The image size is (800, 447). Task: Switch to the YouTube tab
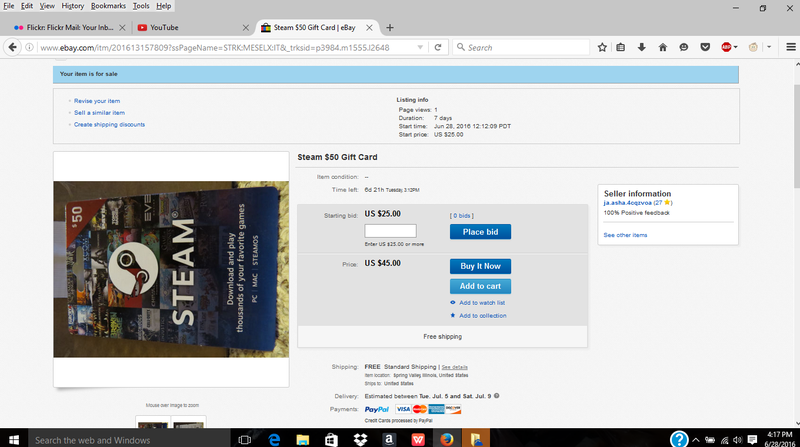point(193,28)
